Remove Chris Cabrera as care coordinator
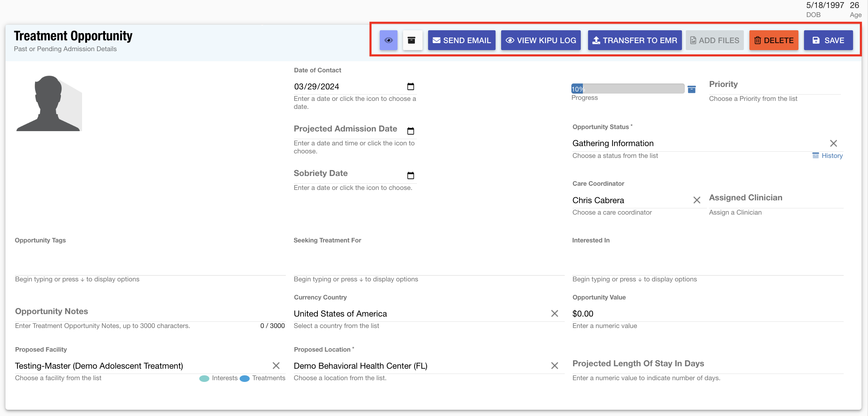 pyautogui.click(x=697, y=200)
